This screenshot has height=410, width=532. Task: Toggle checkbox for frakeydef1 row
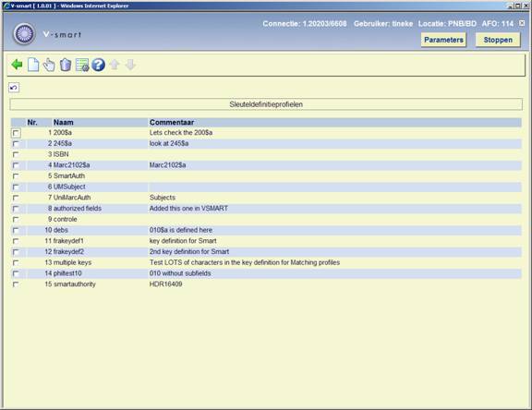(16, 241)
